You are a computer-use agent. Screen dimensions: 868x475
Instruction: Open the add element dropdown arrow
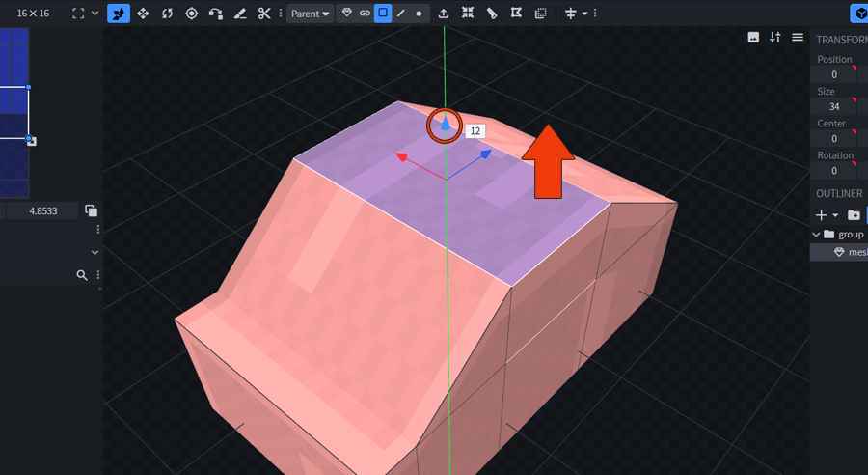click(835, 215)
